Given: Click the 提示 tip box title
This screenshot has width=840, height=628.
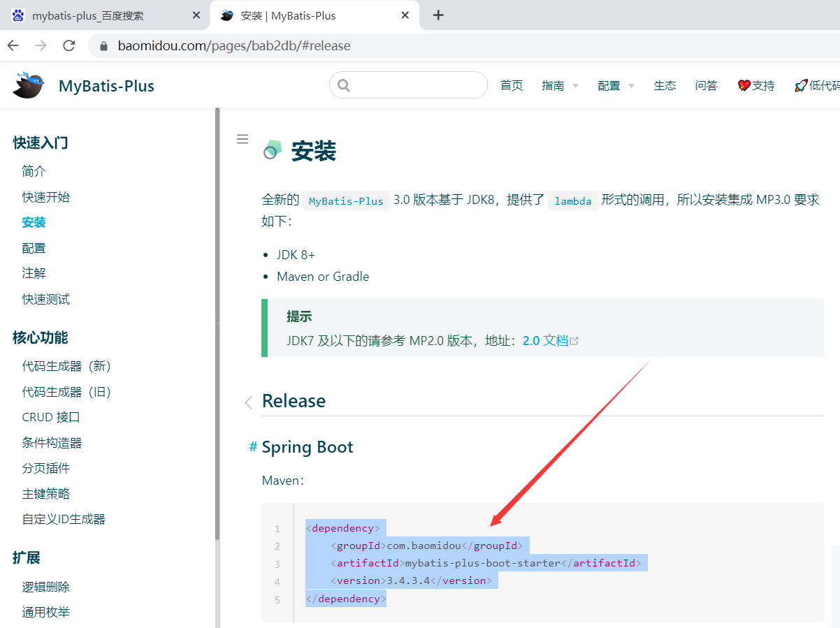Looking at the screenshot, I should tap(299, 316).
